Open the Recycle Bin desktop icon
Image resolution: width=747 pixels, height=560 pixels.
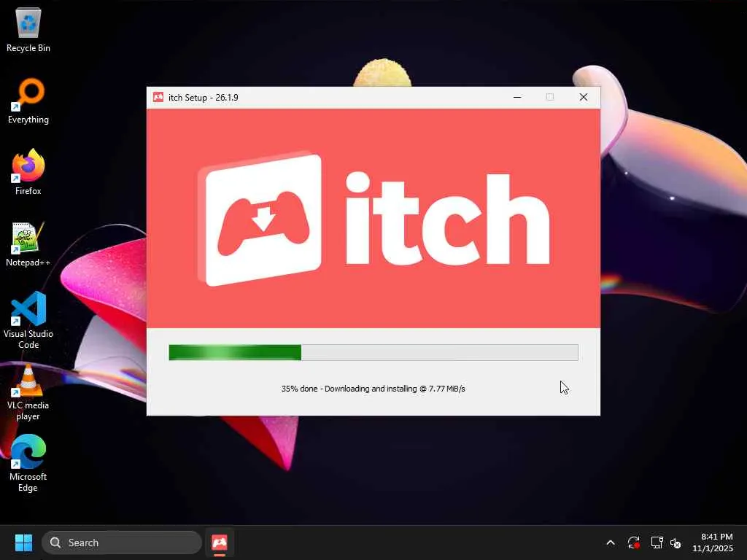[28, 30]
